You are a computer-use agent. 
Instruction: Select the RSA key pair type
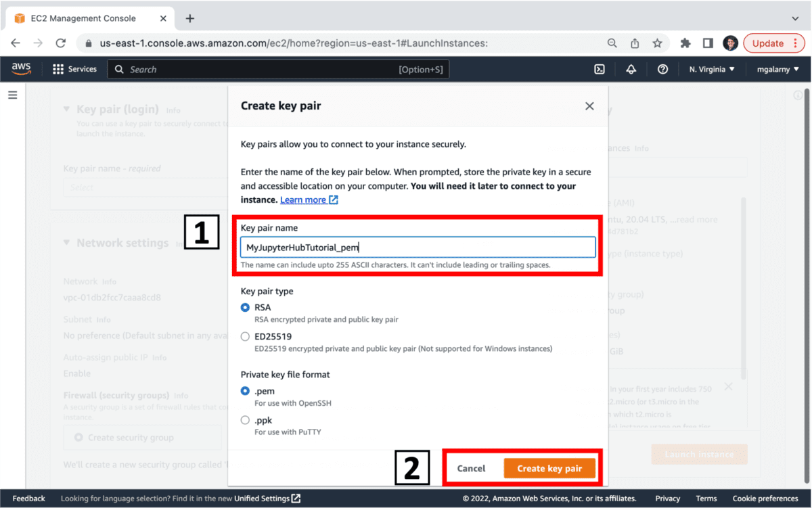(x=245, y=307)
